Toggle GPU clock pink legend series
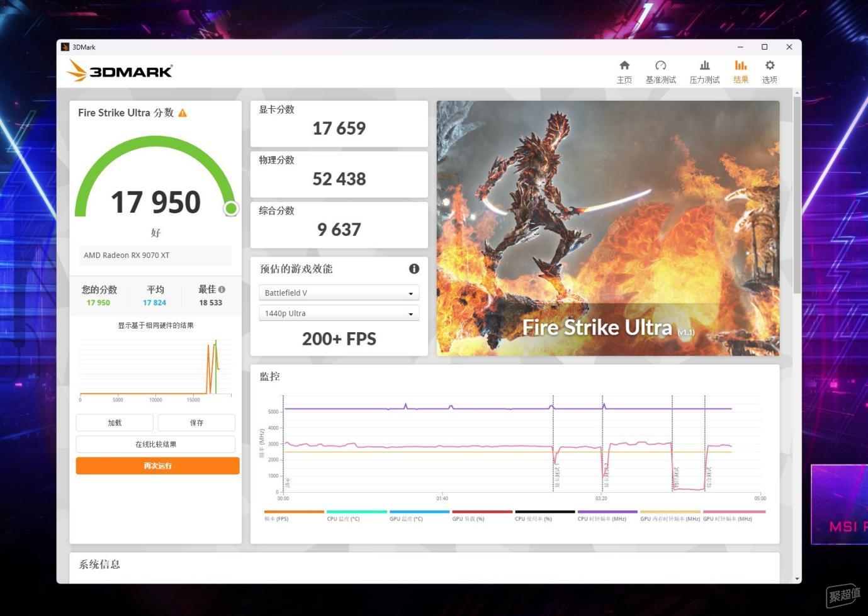Viewport: 868px width, 616px height. point(734,516)
